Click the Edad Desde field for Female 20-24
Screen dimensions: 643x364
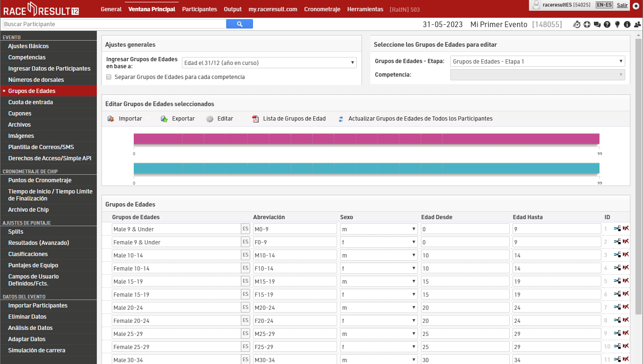tap(465, 321)
